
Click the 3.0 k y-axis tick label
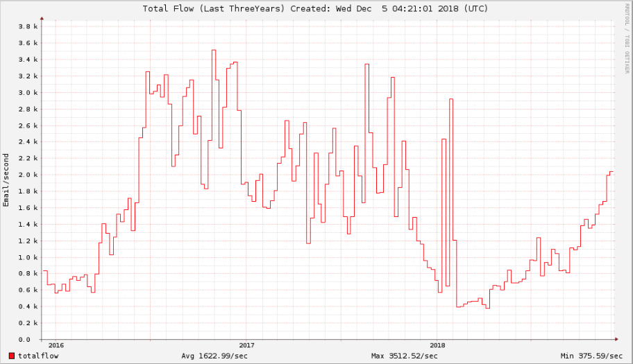click(28, 93)
